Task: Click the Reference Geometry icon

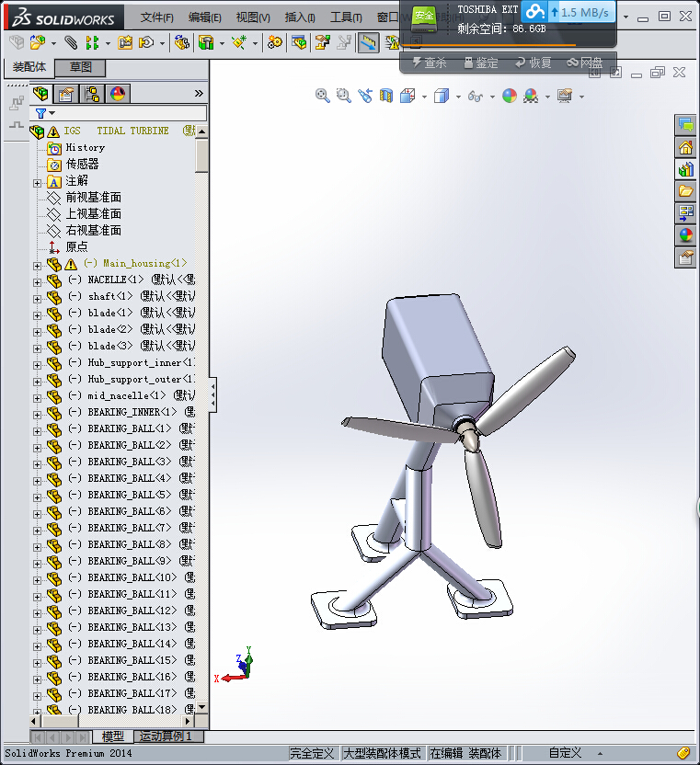Action: pyautogui.click(x=239, y=42)
